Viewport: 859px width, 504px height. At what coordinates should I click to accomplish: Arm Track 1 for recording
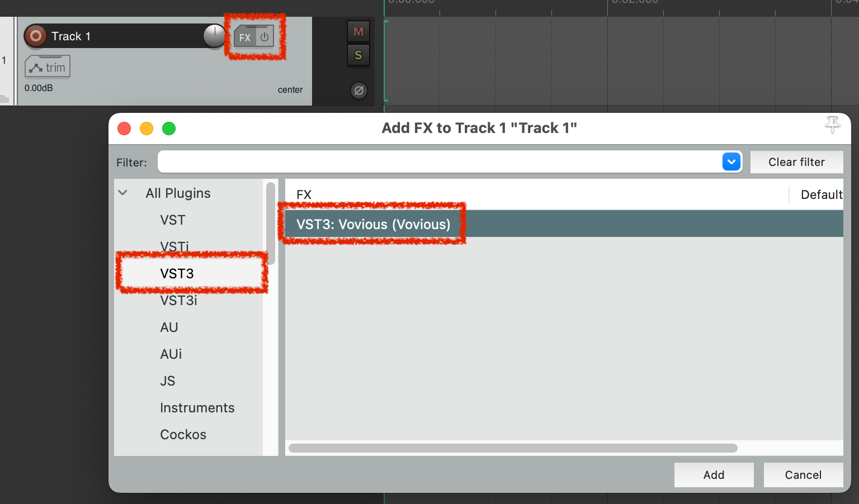coord(35,36)
